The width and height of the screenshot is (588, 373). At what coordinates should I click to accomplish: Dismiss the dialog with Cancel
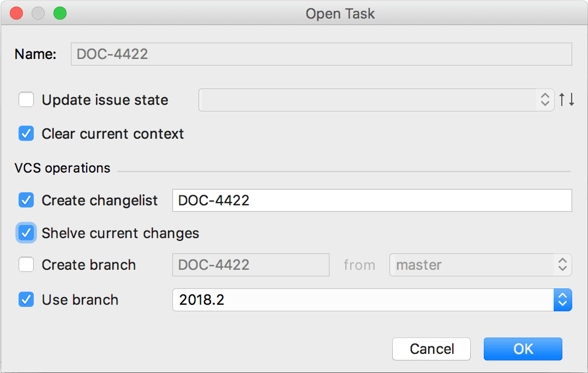[431, 349]
